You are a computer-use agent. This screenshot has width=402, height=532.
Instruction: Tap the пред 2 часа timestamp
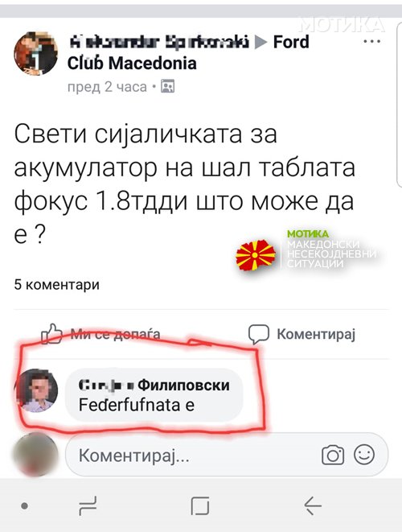point(107,87)
